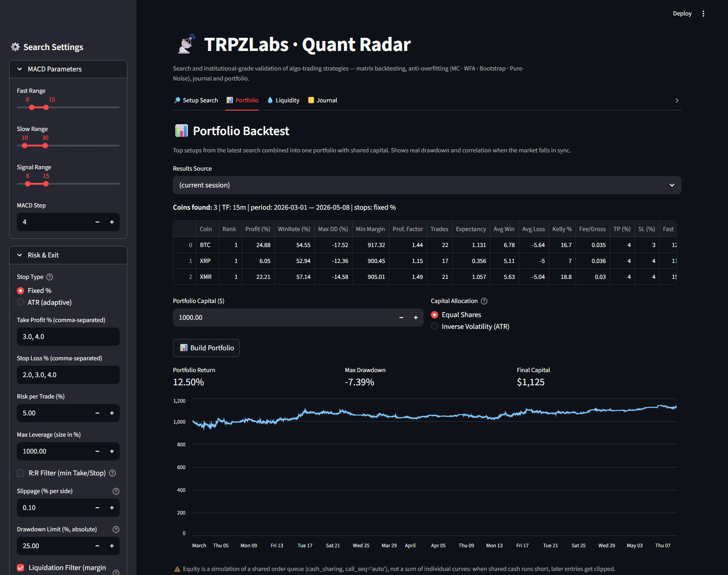
Task: Click the Fast Range lower handle at 8
Action: coord(32,107)
